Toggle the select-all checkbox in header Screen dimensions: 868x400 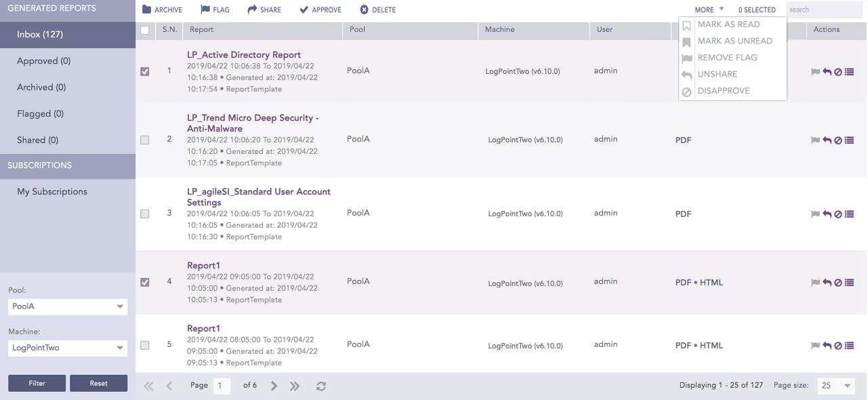[x=145, y=30]
